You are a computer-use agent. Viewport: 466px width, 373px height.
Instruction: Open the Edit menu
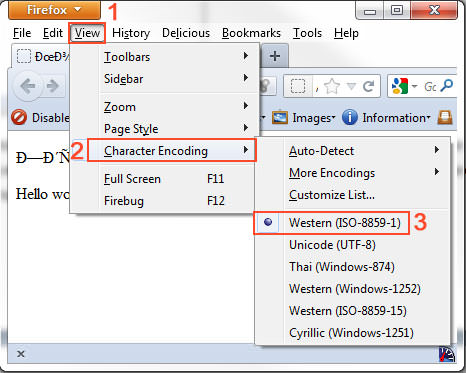pyautogui.click(x=53, y=33)
